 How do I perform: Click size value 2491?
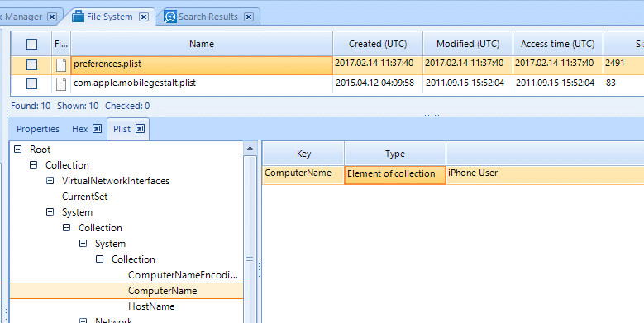click(615, 64)
